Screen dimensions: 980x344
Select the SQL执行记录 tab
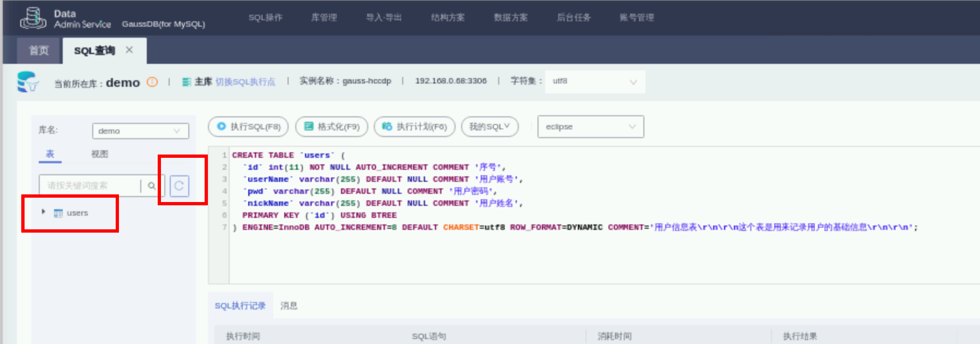coord(240,306)
